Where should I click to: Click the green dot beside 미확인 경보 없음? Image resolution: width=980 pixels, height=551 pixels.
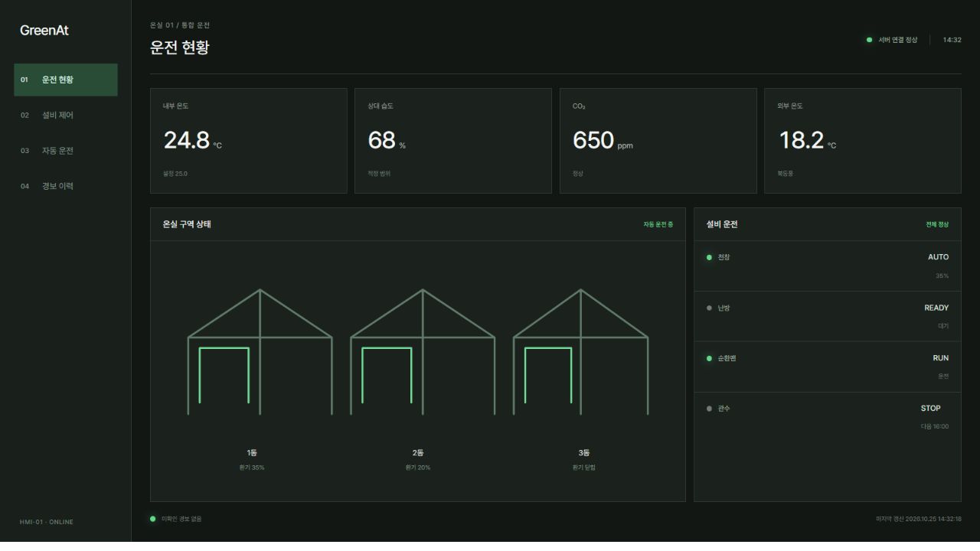coord(153,519)
